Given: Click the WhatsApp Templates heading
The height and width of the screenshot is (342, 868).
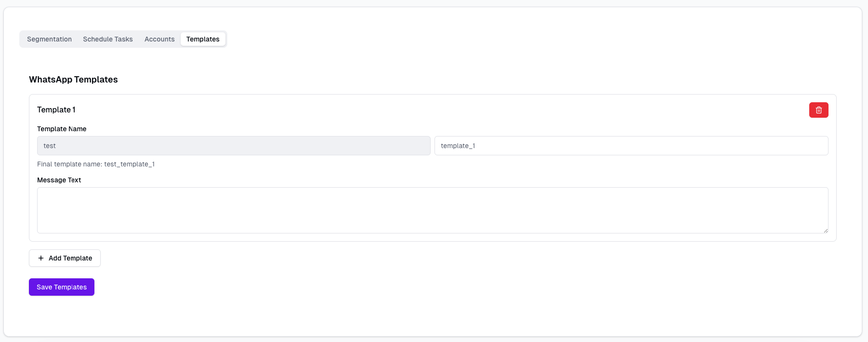Looking at the screenshot, I should tap(73, 80).
